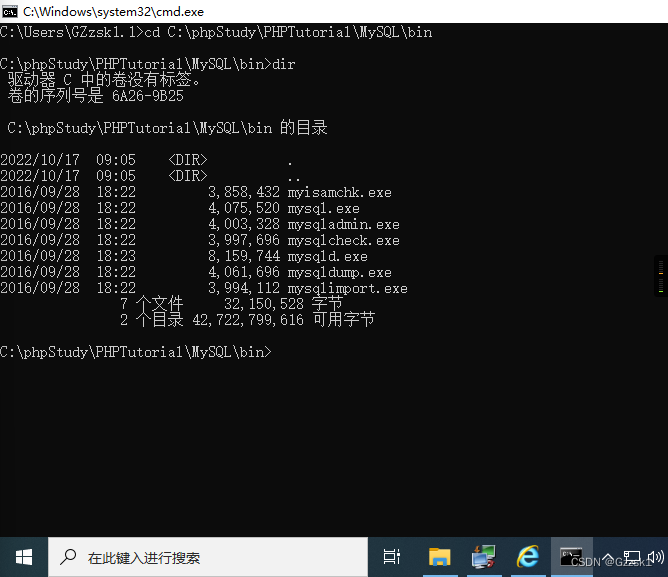Click the volume serial number 6A26-9B25
This screenshot has width=668, height=577.
147,96
